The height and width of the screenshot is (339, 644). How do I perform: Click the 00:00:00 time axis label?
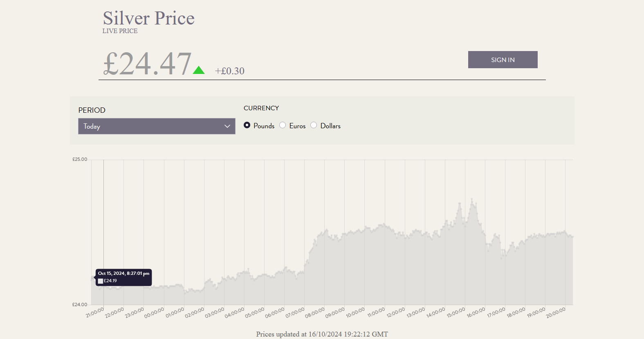pos(154,312)
